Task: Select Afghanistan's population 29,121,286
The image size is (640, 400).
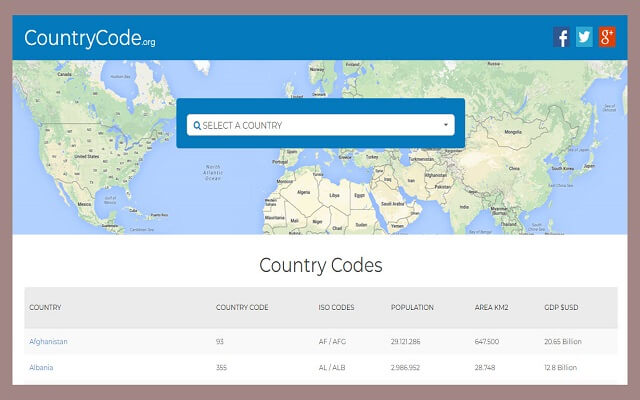Action: 405,342
